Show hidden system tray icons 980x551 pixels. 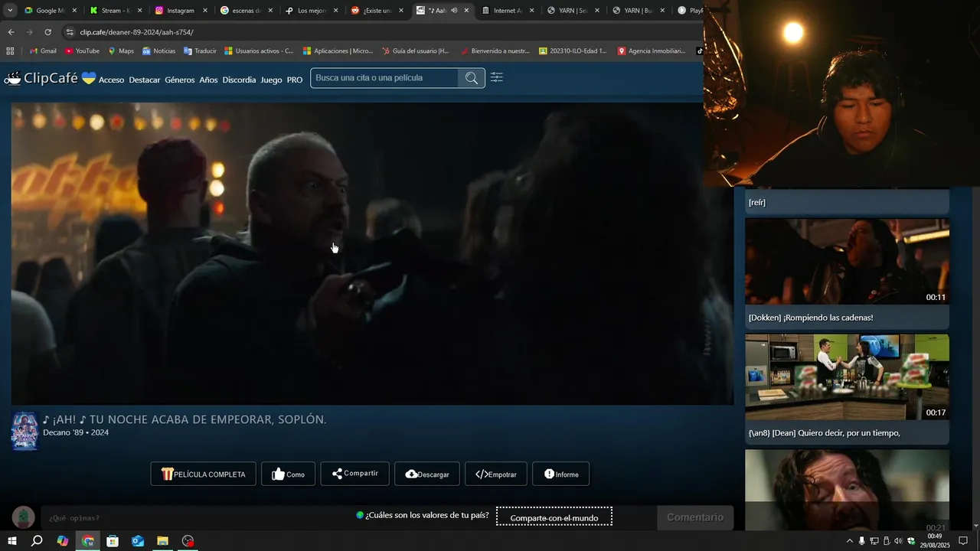(849, 541)
